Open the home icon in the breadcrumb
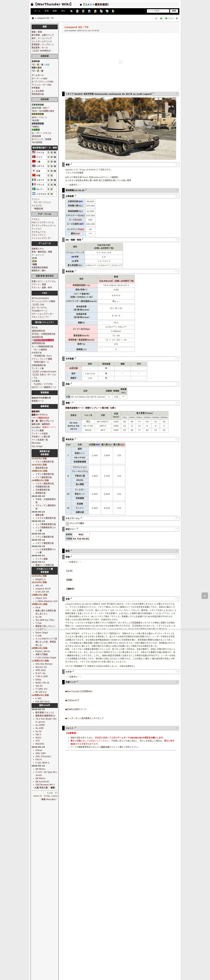210x980 pixels. pos(33,18)
